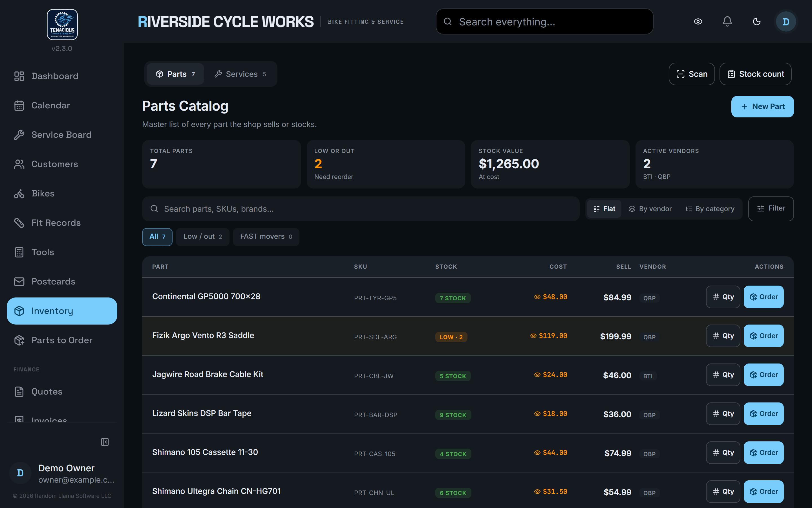Open Calendar in sidebar
The image size is (812, 508).
click(62, 106)
